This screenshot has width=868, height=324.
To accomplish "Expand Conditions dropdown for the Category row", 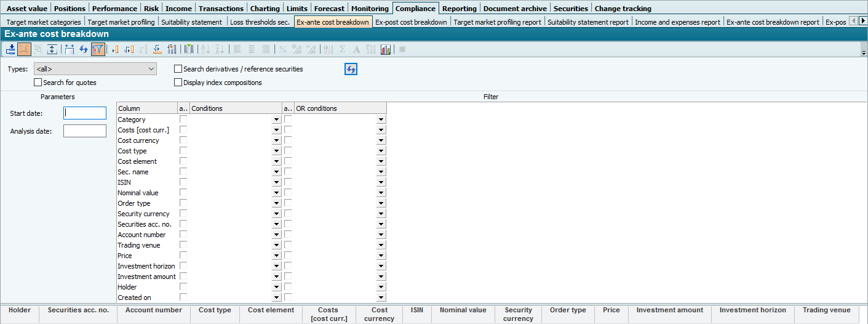I will [x=276, y=120].
